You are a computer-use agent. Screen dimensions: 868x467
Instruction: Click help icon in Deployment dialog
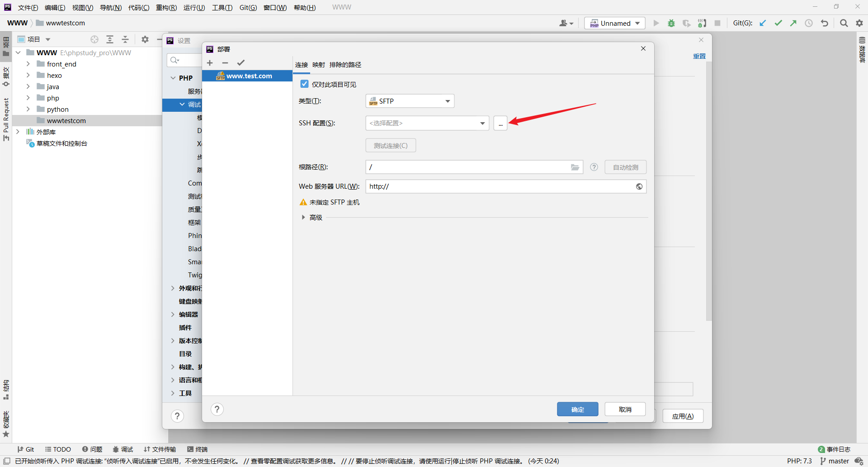click(x=217, y=409)
